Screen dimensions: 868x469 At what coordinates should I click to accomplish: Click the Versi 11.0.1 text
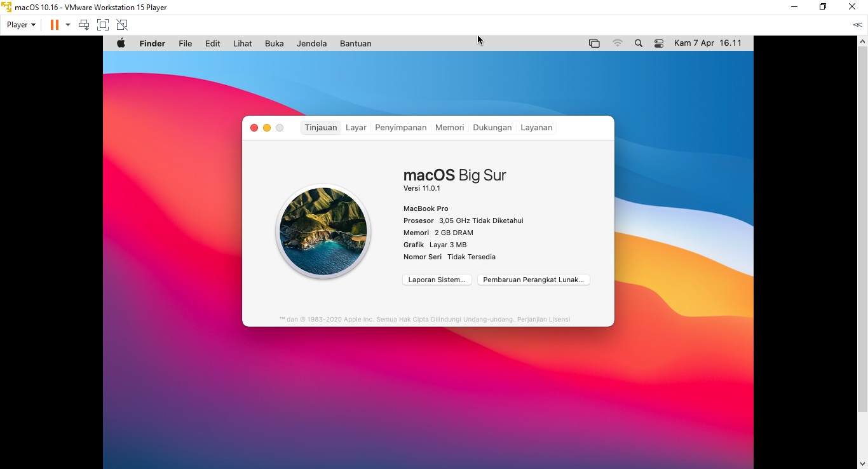422,188
